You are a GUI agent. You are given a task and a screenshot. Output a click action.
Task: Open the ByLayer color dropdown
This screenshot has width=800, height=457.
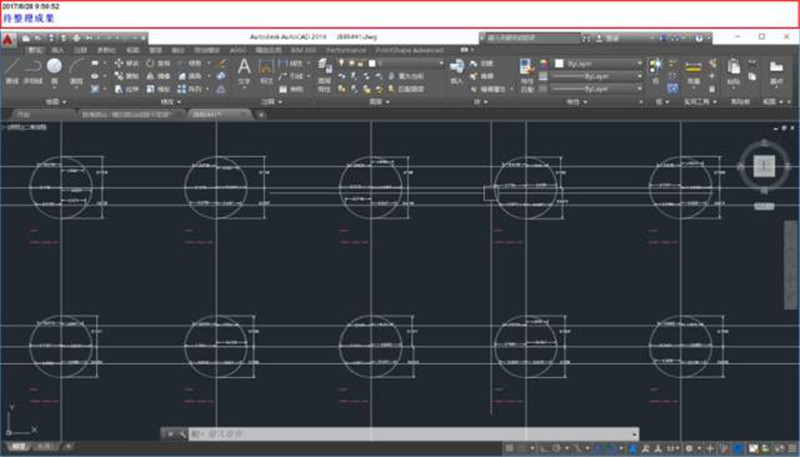(596, 63)
